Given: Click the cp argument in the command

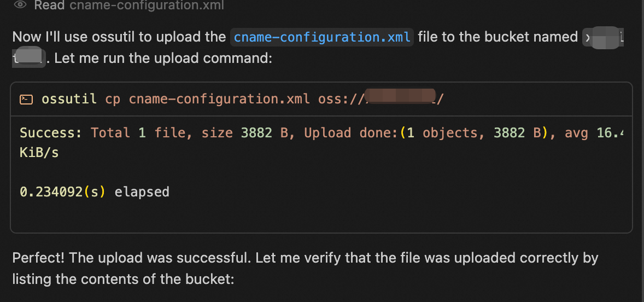Looking at the screenshot, I should [x=113, y=99].
